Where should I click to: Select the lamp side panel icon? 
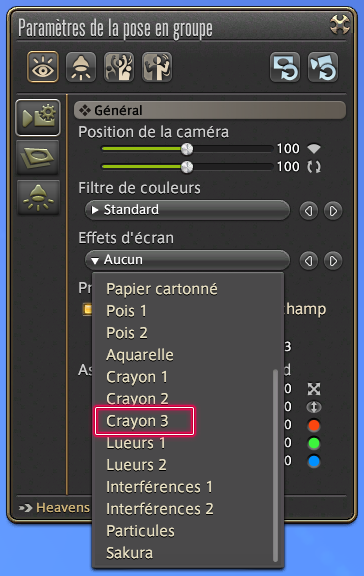tap(38, 198)
